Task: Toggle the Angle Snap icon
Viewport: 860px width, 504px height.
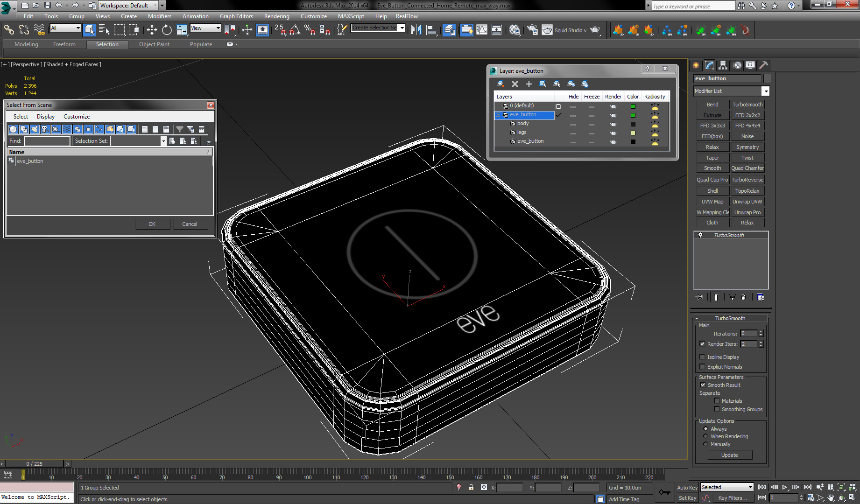Action: [x=295, y=30]
